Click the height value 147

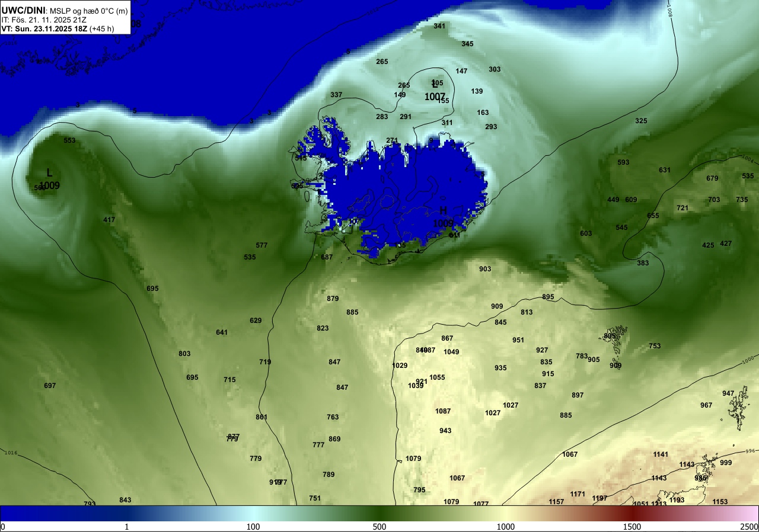461,71
